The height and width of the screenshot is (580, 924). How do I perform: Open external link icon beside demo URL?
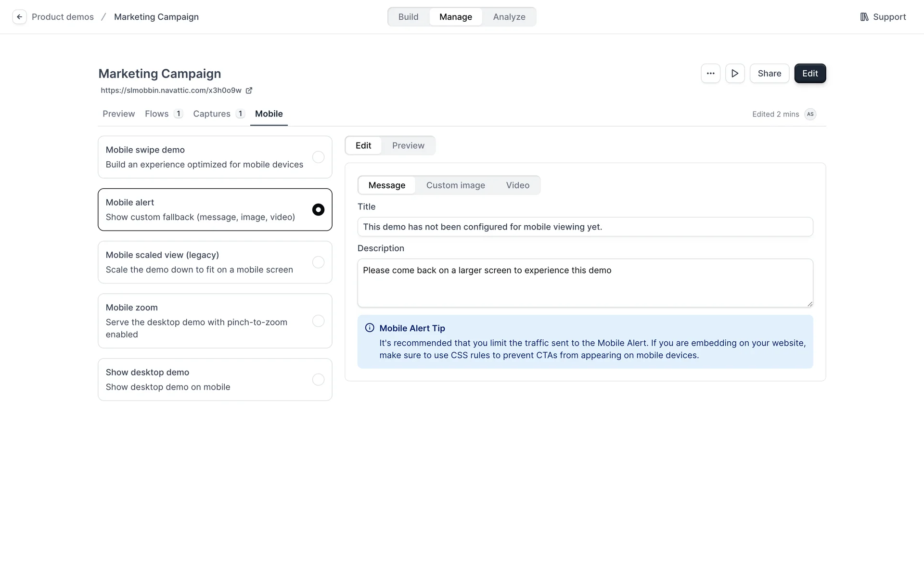point(249,90)
